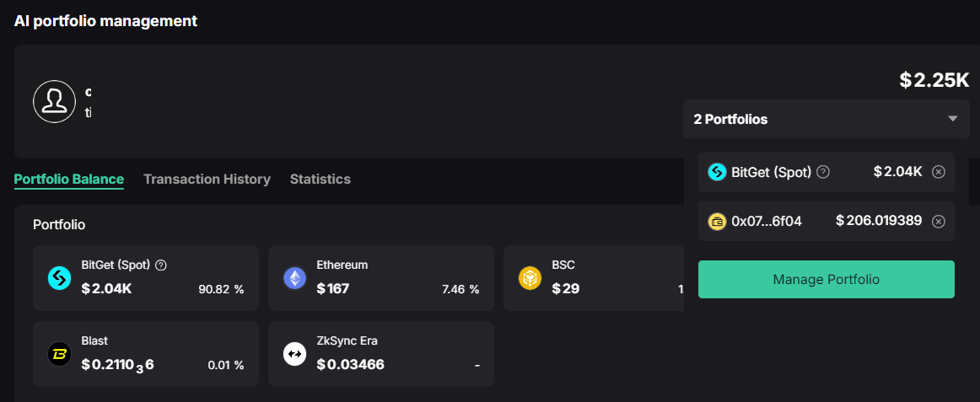Click the BSC chain icon
Viewport: 980px width, 402px height.
pyautogui.click(x=530, y=278)
